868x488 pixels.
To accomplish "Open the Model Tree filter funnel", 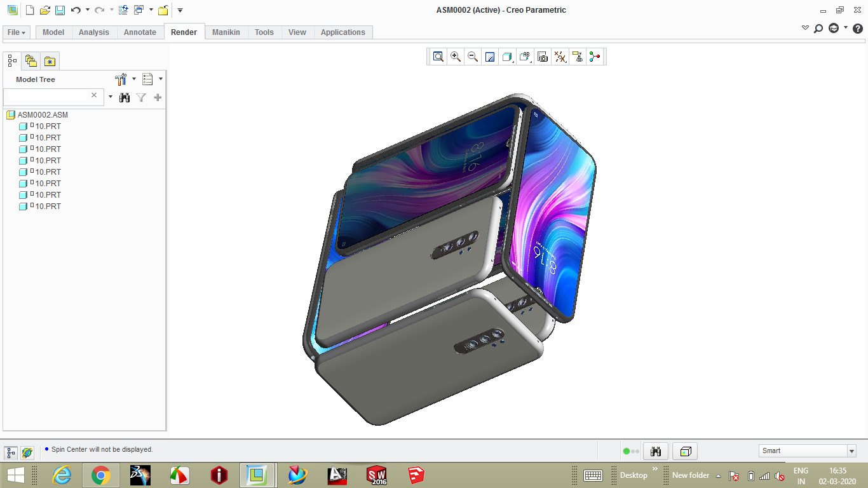I will (141, 97).
